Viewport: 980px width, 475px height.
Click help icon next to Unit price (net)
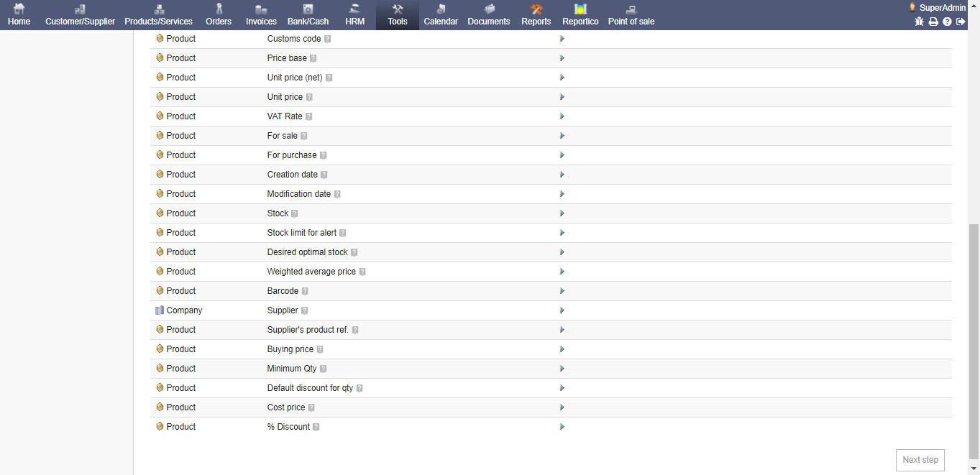329,78
